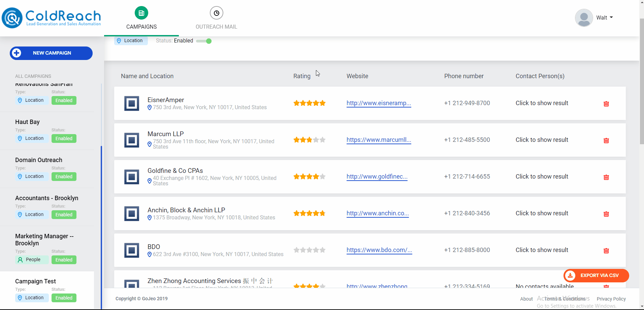Image resolution: width=644 pixels, height=310 pixels.
Task: Click the Website column header
Action: pyautogui.click(x=357, y=76)
